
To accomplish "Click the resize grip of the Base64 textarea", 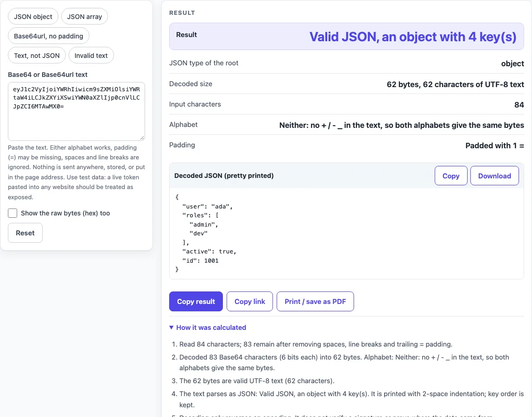I will pos(142,138).
